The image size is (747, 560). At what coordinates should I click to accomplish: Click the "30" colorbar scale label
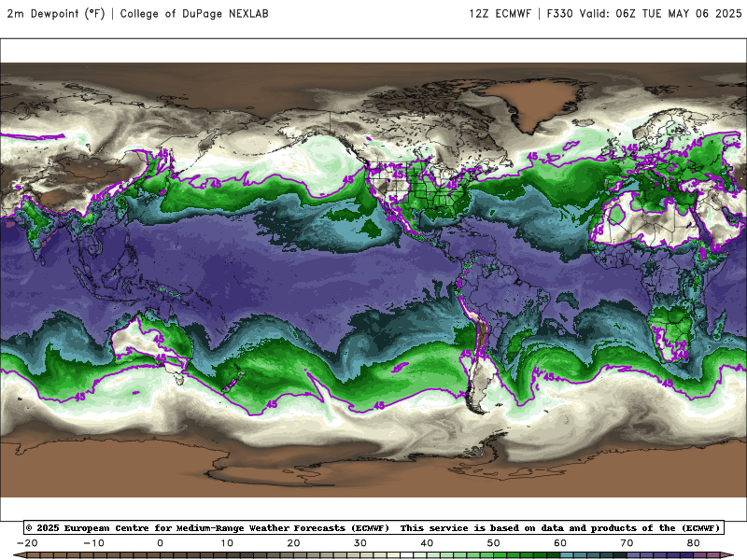360,543
